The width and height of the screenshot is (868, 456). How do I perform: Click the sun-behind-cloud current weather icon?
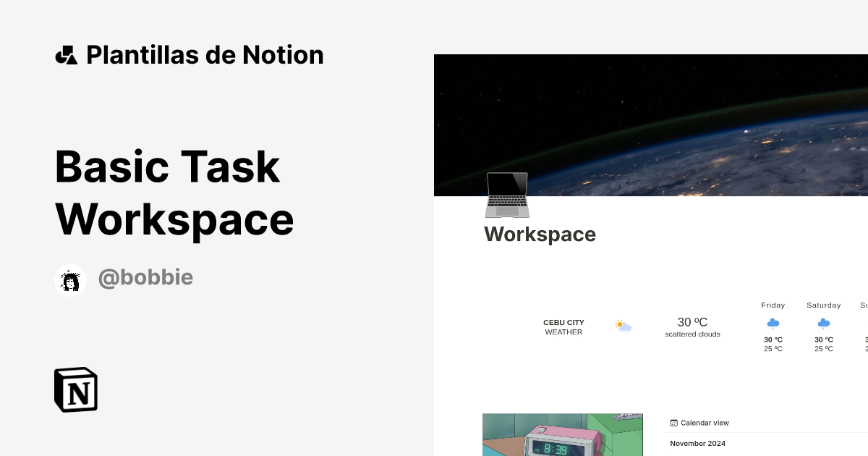[x=622, y=326]
